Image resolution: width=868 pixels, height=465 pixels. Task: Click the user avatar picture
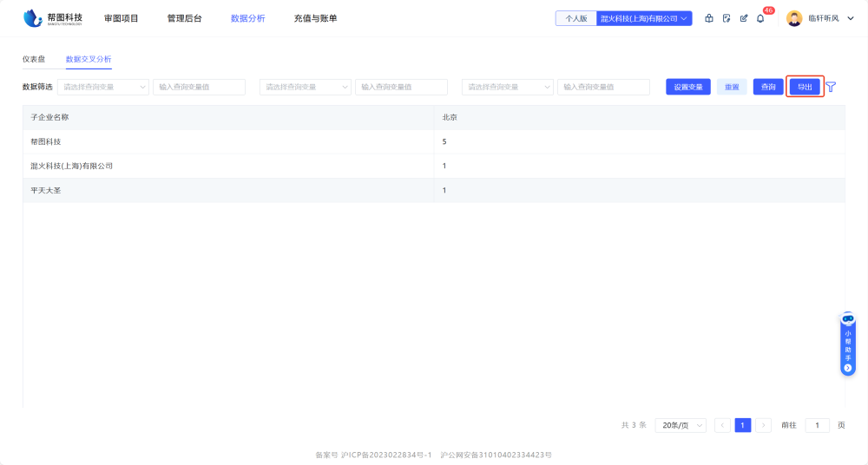pos(794,18)
